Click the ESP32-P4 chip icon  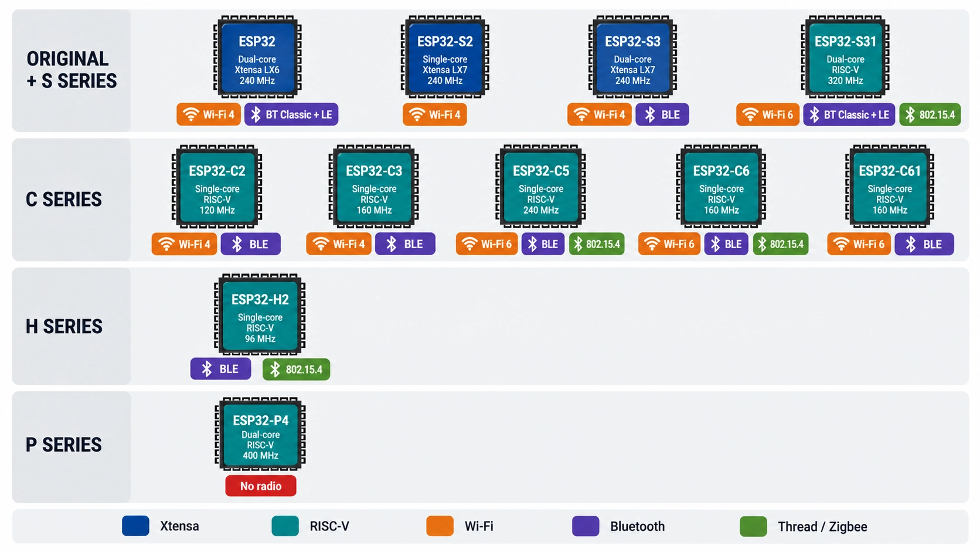coord(260,434)
